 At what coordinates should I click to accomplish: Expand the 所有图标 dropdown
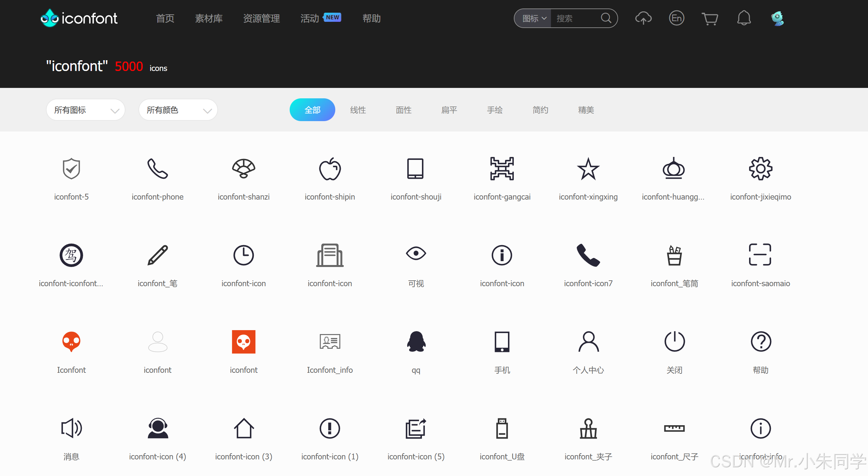pyautogui.click(x=86, y=110)
